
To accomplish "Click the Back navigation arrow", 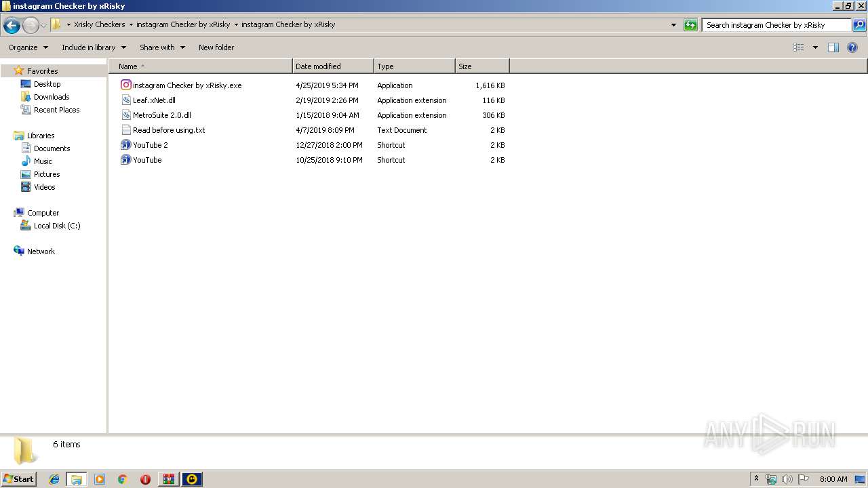I will pyautogui.click(x=12, y=26).
